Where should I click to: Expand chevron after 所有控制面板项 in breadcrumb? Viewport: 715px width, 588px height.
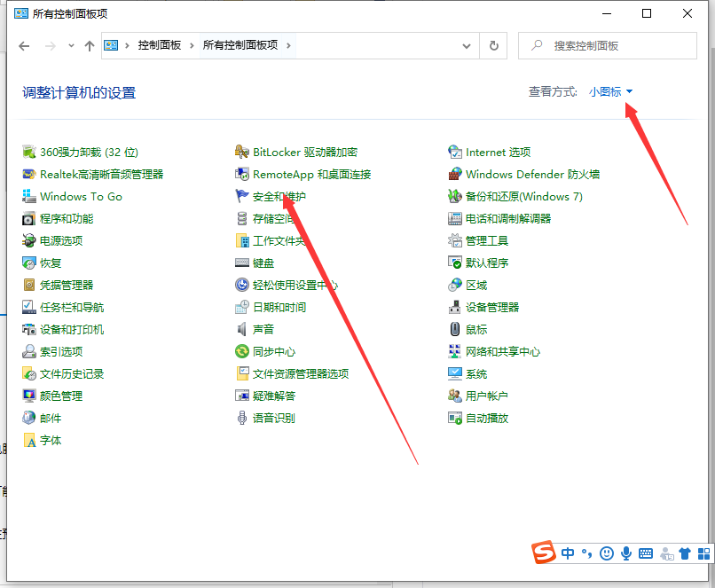(288, 45)
